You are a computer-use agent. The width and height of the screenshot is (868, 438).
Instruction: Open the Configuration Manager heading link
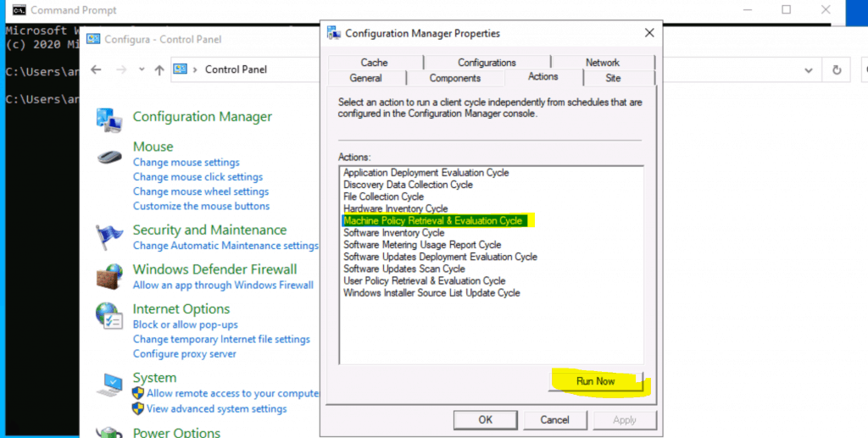(202, 117)
